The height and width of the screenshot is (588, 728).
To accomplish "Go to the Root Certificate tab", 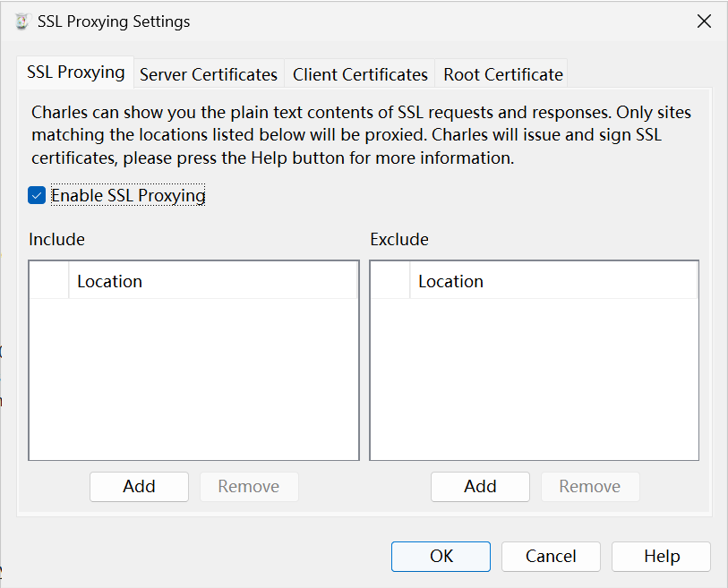I will (503, 74).
